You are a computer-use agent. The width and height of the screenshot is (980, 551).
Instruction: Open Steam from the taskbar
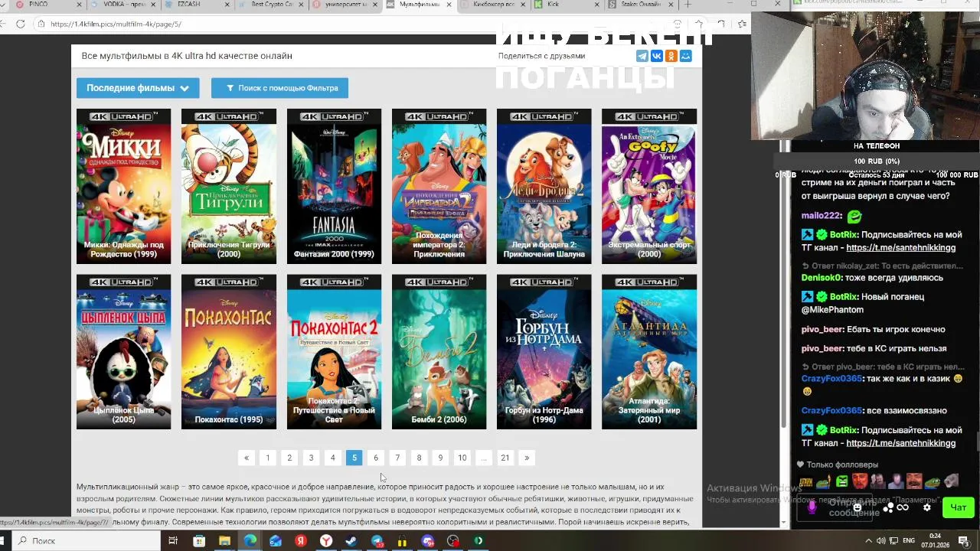pyautogui.click(x=351, y=541)
